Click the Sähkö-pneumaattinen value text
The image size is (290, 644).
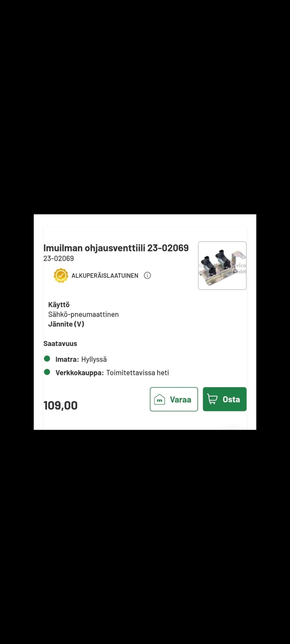(83, 314)
